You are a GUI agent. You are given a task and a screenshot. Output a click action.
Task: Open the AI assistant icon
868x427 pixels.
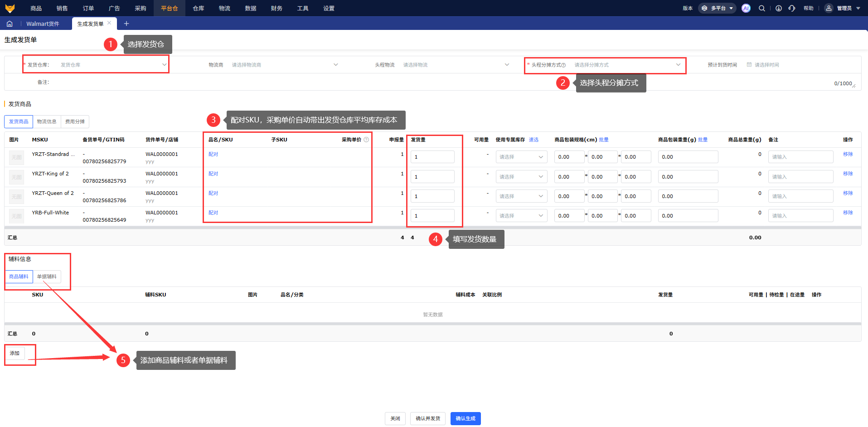pyautogui.click(x=746, y=8)
